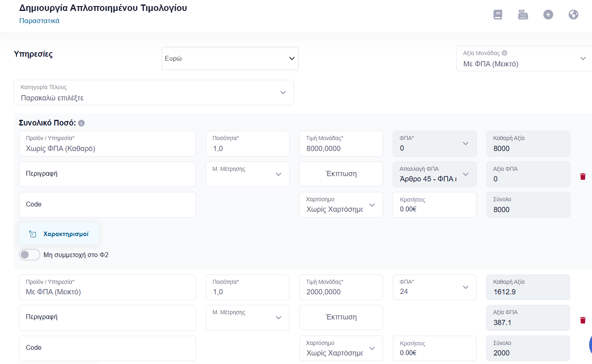The height and width of the screenshot is (364, 592).
Task: Click Έκπτωση button in second line
Action: click(341, 317)
